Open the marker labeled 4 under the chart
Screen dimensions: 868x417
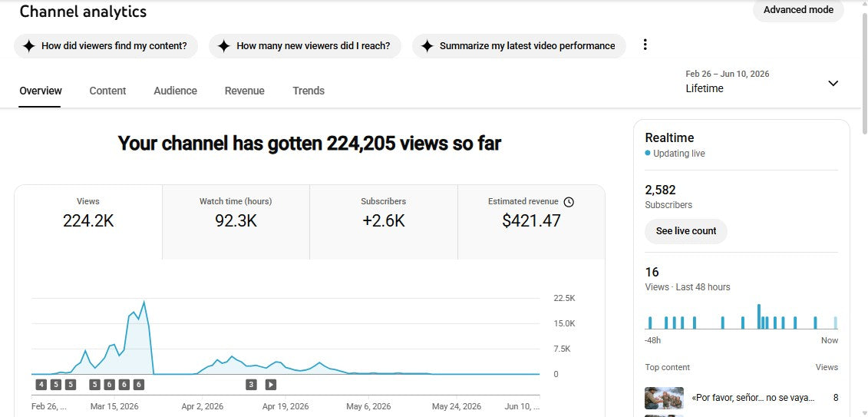tap(41, 384)
